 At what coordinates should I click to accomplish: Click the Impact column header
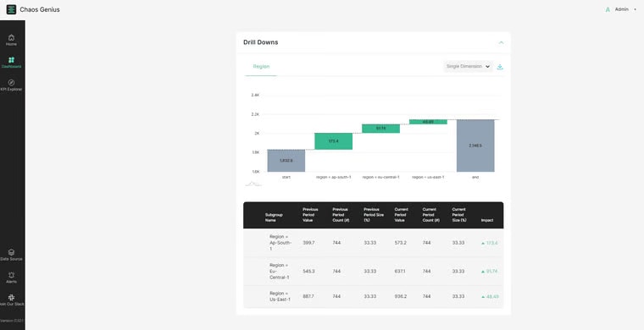pyautogui.click(x=487, y=221)
